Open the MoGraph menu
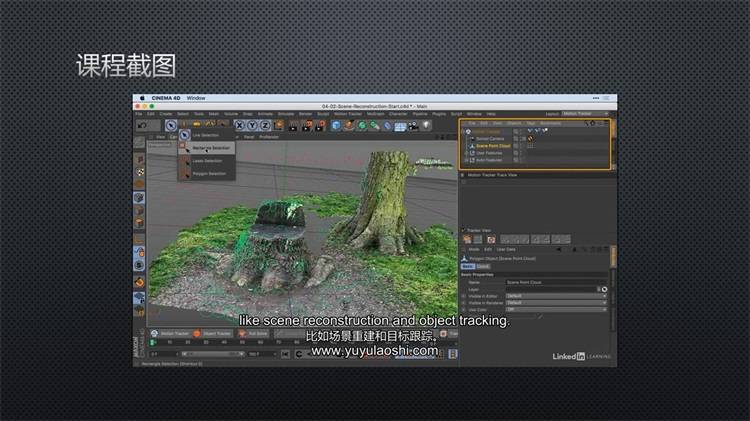 click(375, 114)
